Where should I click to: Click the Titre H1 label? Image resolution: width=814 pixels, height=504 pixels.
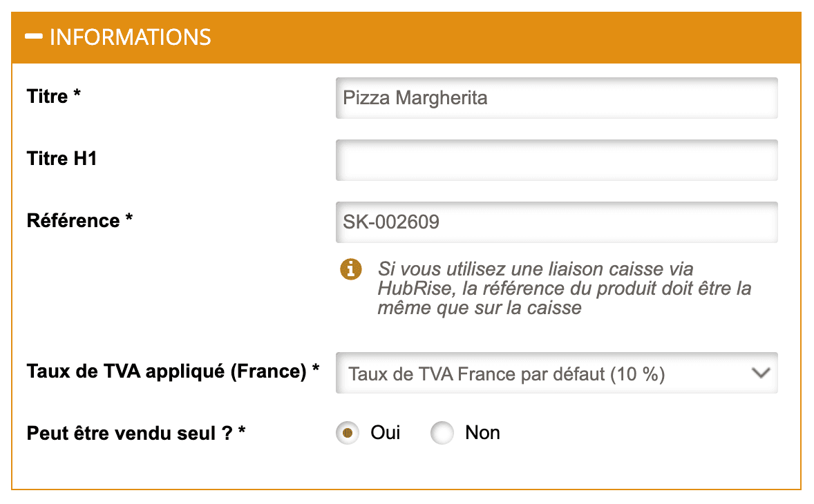tap(61, 159)
